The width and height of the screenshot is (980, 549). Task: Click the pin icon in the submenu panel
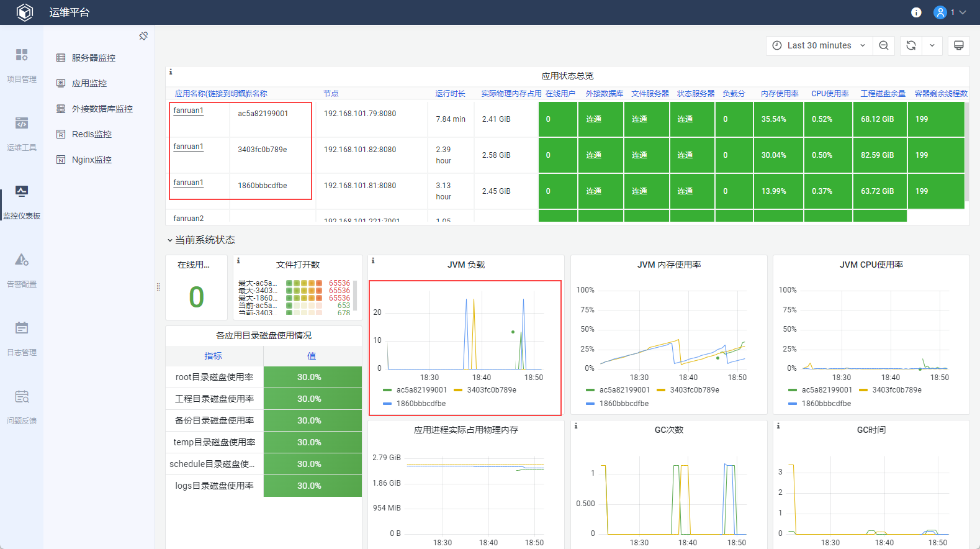(143, 36)
